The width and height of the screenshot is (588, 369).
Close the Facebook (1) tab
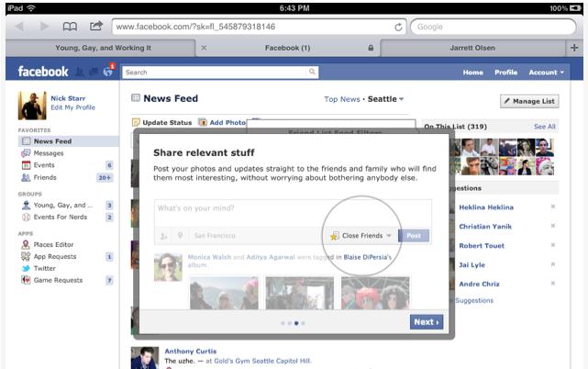coord(204,48)
